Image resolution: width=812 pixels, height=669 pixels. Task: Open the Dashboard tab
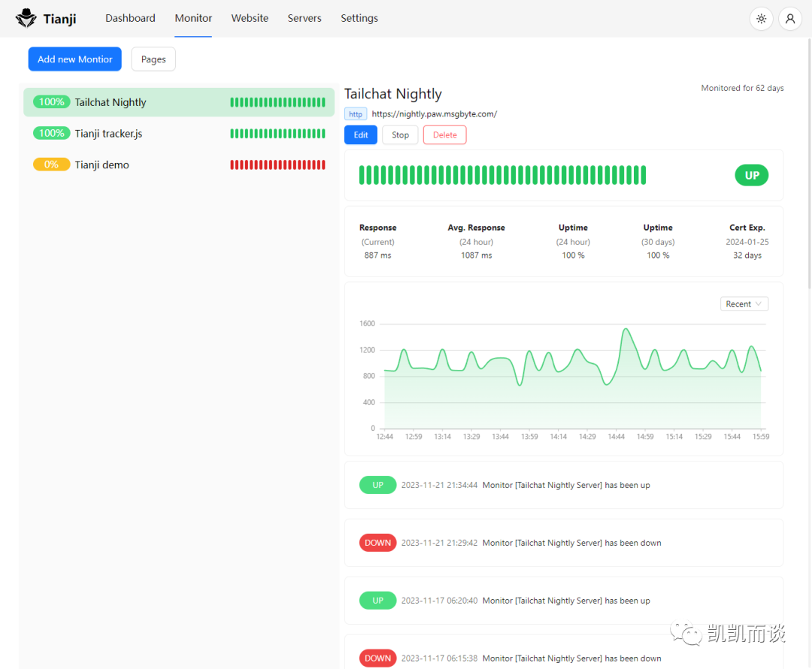[130, 18]
